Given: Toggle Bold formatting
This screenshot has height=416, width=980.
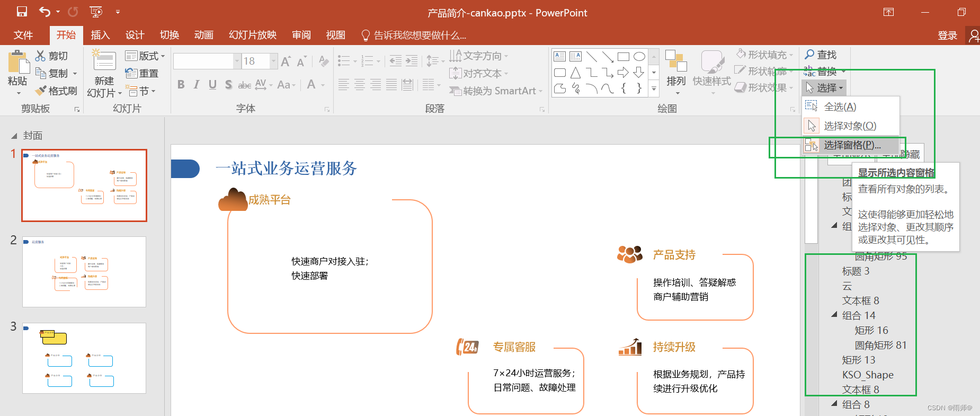Looking at the screenshot, I should [x=181, y=84].
